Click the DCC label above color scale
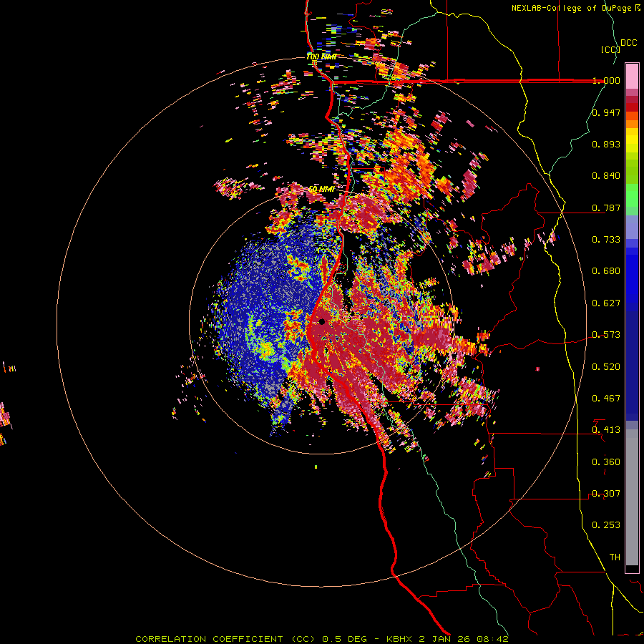The height and width of the screenshot is (644, 644). tap(628, 43)
